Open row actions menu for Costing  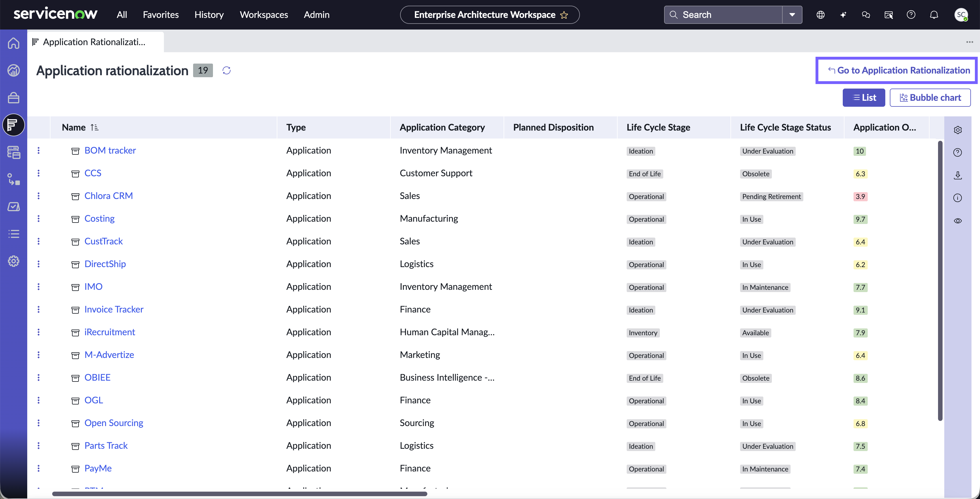[x=39, y=219]
